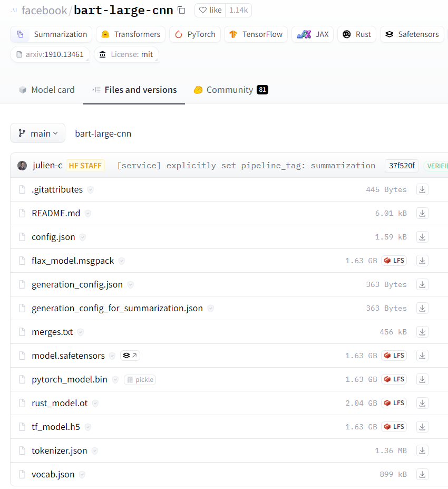The height and width of the screenshot is (489, 448).
Task: Click the TensorFlow tag
Action: pos(256,34)
